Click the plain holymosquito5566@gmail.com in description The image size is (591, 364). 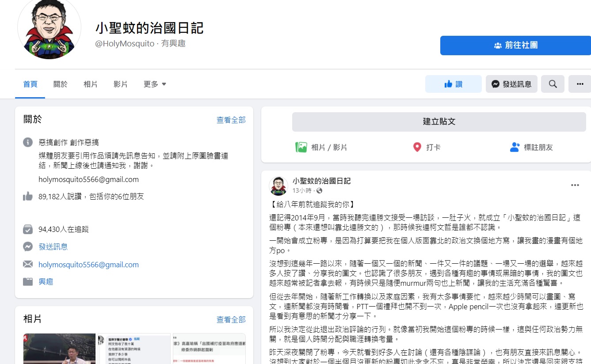point(88,179)
